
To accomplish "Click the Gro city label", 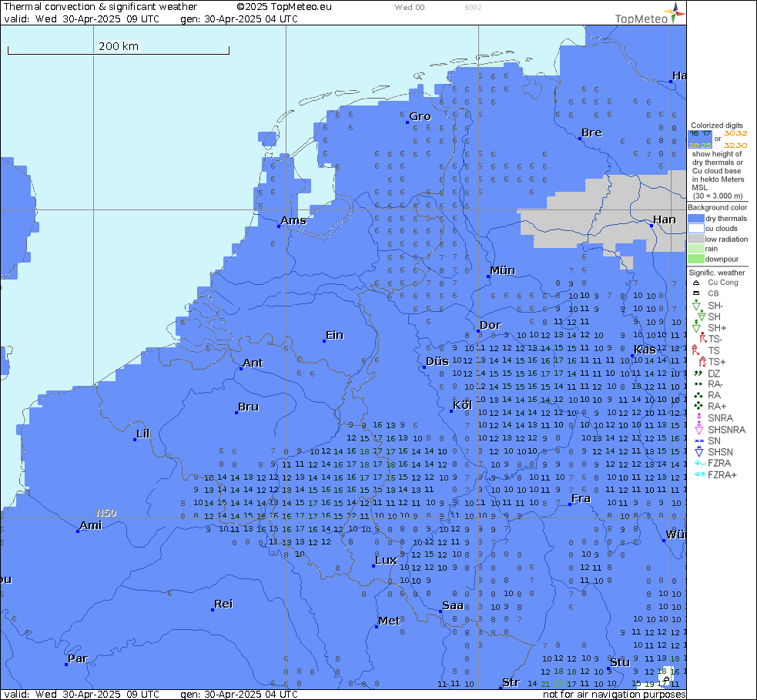I will click(420, 116).
